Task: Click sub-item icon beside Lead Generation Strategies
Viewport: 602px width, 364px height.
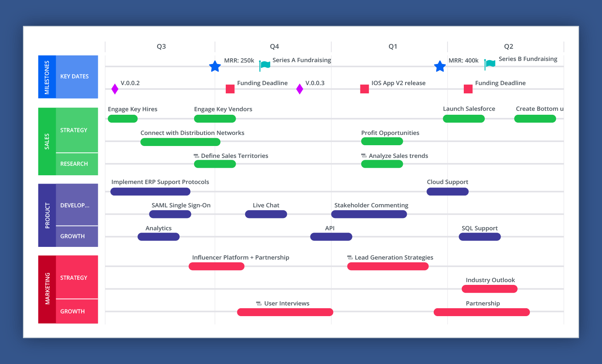Action: coord(350,258)
